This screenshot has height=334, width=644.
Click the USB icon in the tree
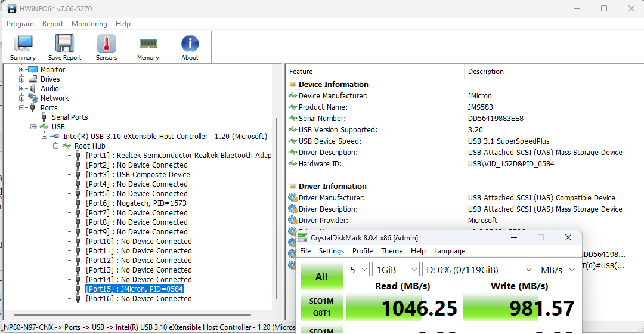(44, 126)
